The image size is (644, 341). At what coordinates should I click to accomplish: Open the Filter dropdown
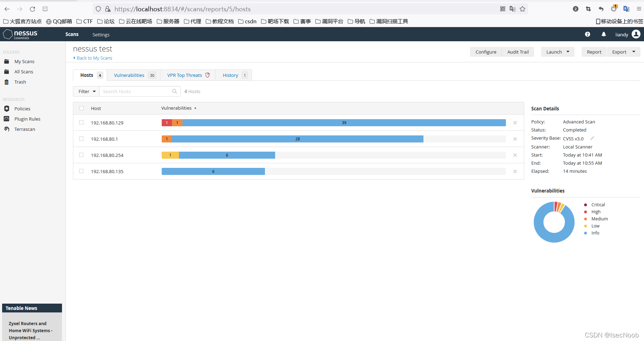click(86, 91)
